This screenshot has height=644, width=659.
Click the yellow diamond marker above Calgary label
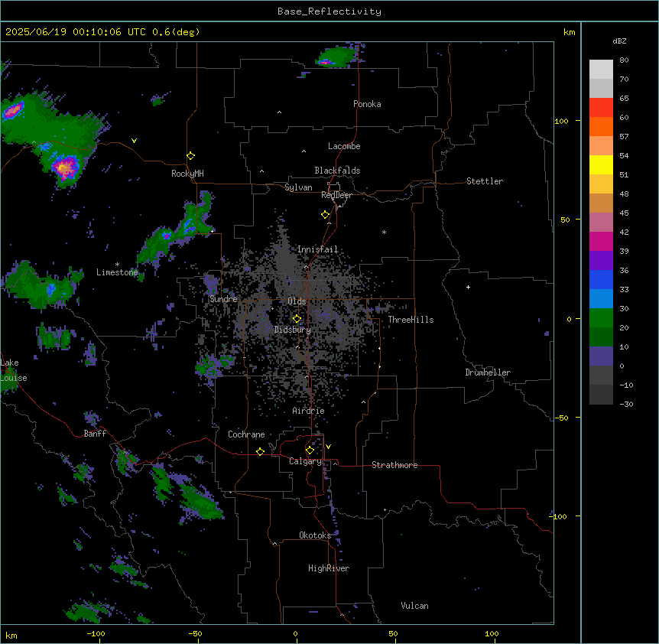click(310, 450)
